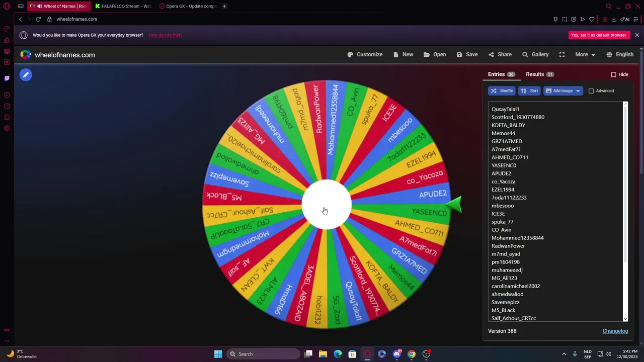Reload the page
Viewport: 644px width, 362px height.
click(x=38, y=19)
